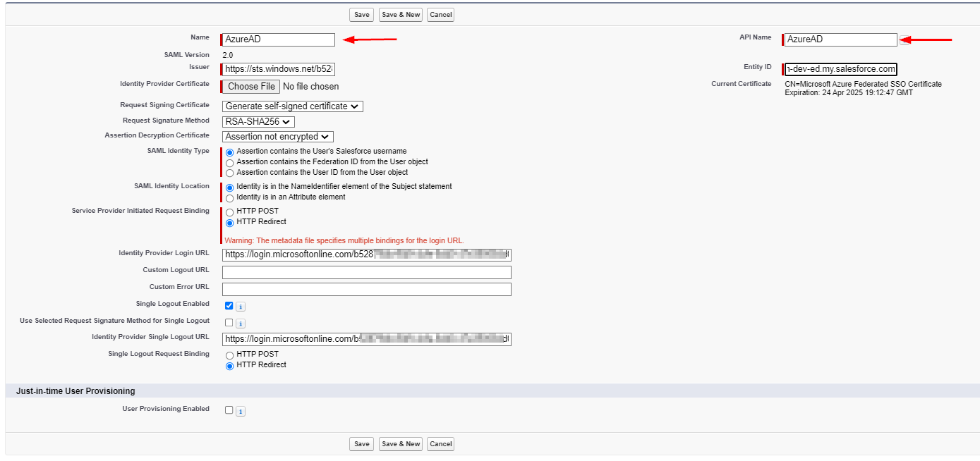Uncheck the Single Logout Enabled checkbox

(x=229, y=306)
